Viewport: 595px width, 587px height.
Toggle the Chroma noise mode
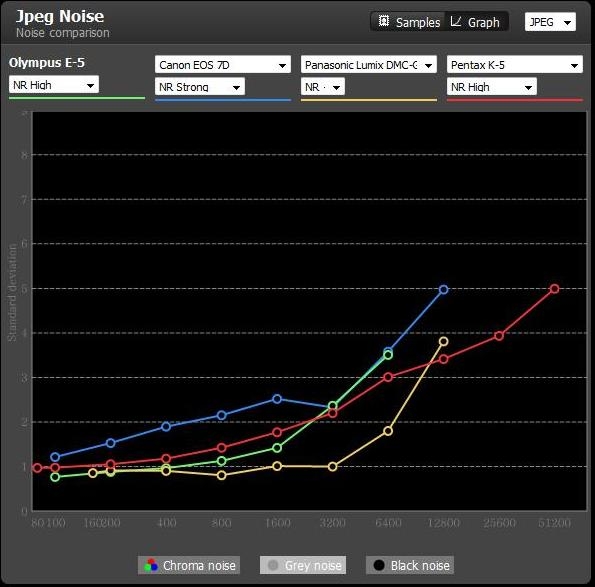[189, 565]
